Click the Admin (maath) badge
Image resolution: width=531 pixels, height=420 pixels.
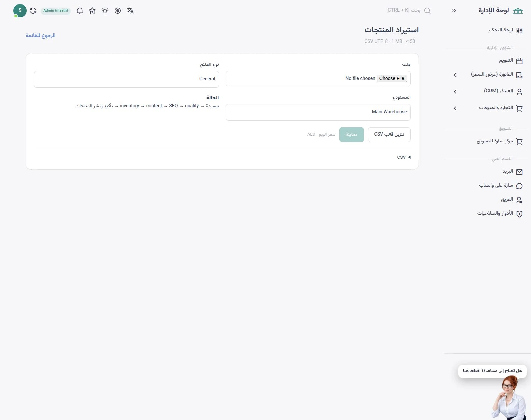(x=56, y=11)
